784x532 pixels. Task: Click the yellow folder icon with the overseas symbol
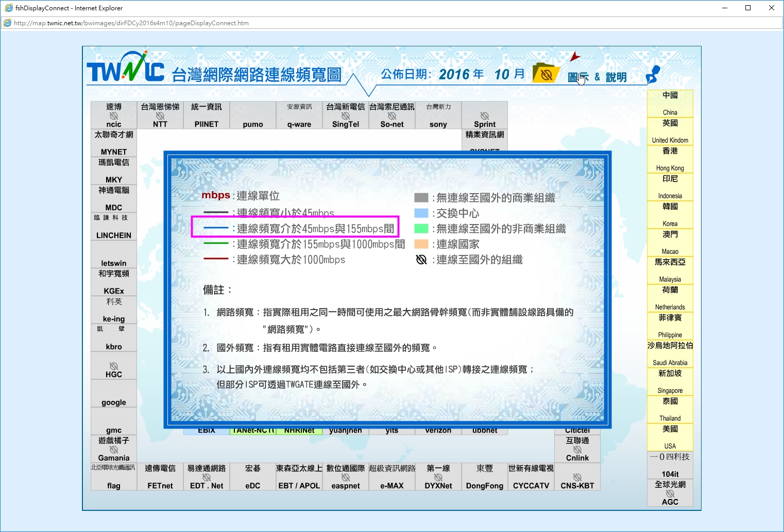546,73
